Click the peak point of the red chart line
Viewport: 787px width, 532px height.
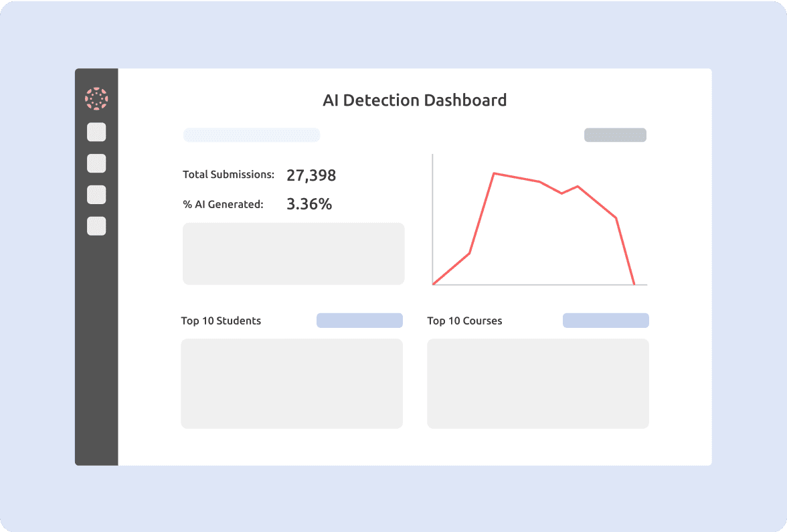click(x=495, y=173)
